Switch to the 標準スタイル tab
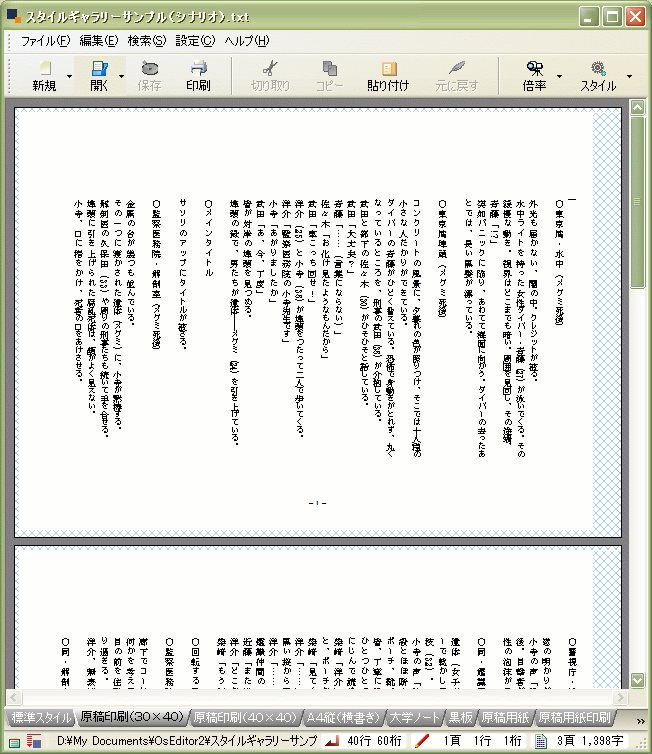This screenshot has height=754, width=652. click(41, 718)
